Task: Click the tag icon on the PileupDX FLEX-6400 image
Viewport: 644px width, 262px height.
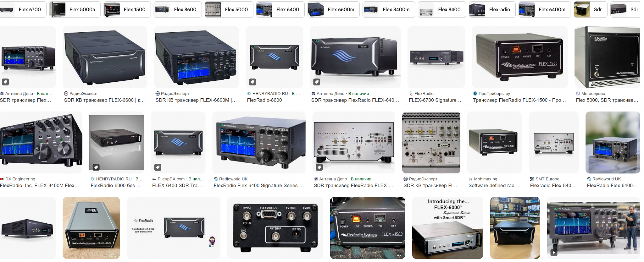Action: (x=158, y=167)
